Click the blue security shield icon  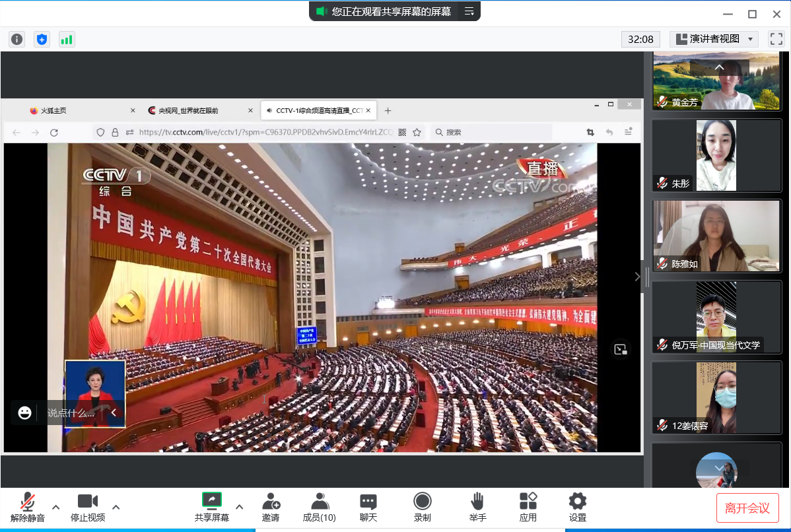tap(42, 40)
